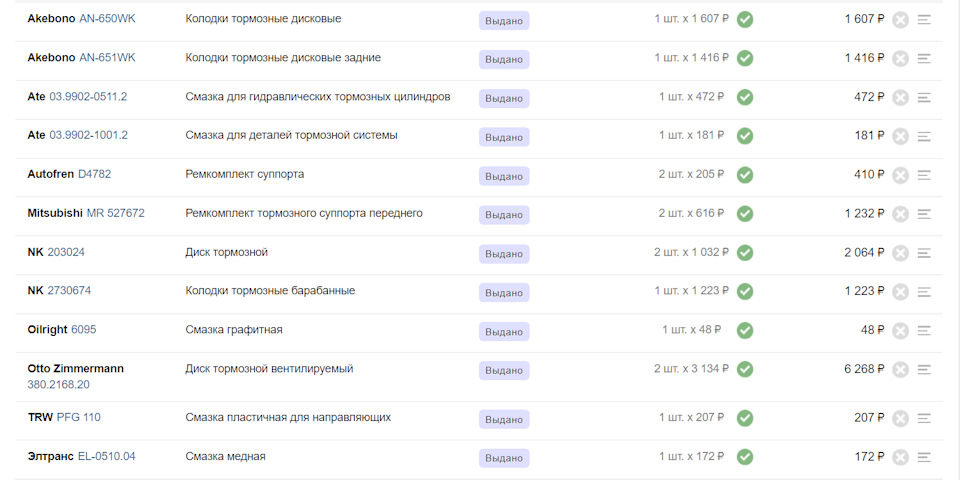Open row menu for TRW PFG 110

(x=924, y=418)
